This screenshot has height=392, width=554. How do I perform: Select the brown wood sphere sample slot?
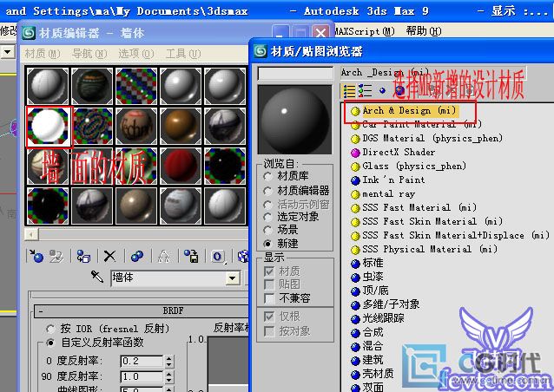(x=181, y=126)
